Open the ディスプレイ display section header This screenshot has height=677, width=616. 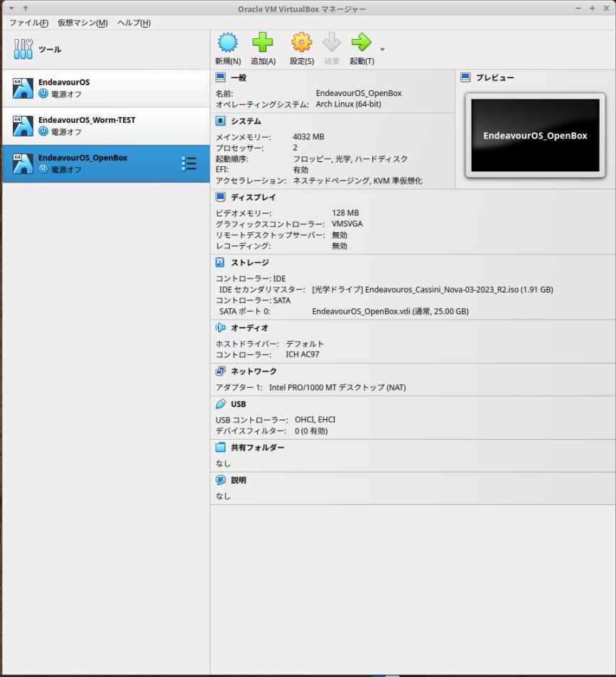tap(254, 197)
